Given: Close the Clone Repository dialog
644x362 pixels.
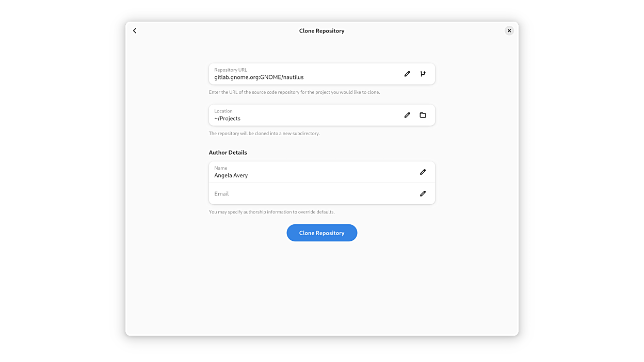Looking at the screenshot, I should coord(509,31).
